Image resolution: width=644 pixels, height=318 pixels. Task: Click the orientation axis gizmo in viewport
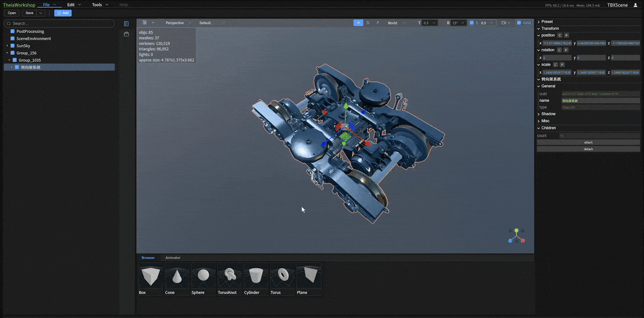pos(516,236)
